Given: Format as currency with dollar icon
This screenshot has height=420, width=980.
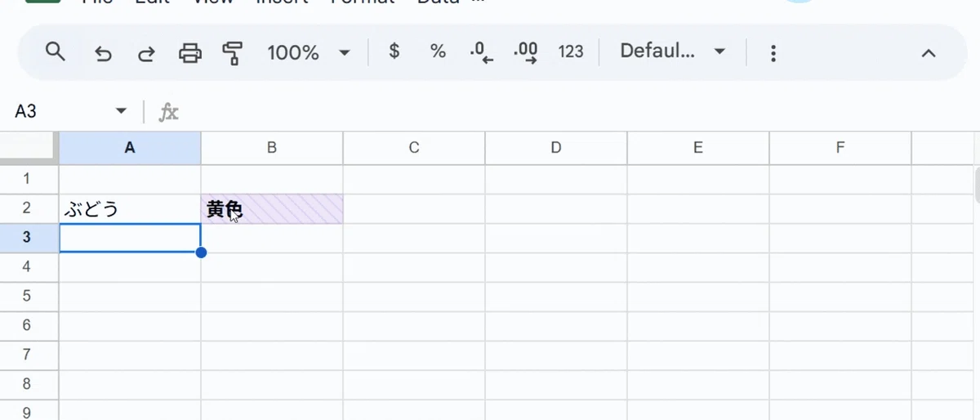Looking at the screenshot, I should tap(394, 51).
